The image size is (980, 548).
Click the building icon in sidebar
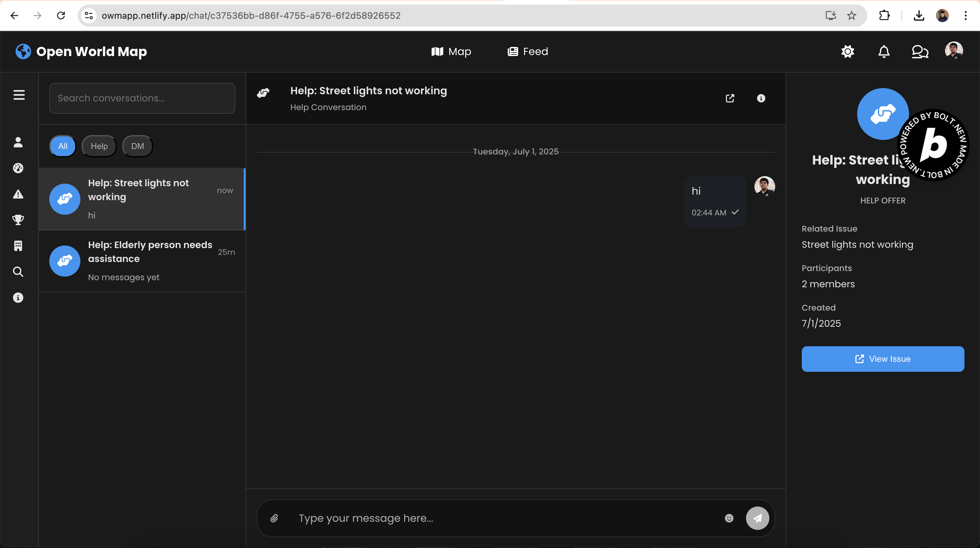(18, 246)
